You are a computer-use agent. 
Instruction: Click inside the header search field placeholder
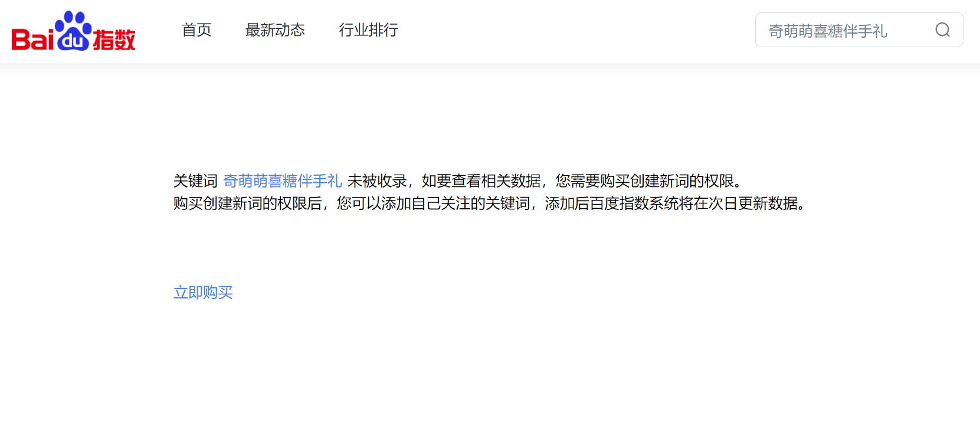pyautogui.click(x=828, y=31)
